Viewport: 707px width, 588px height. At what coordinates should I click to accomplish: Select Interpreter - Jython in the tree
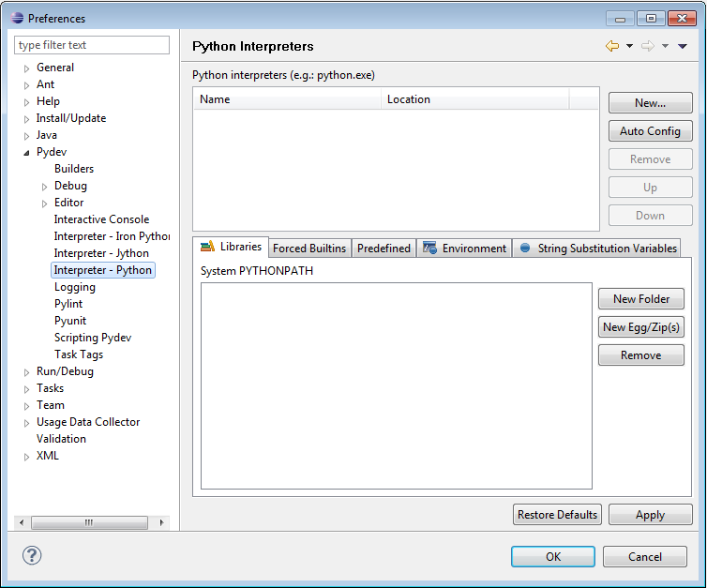pos(101,253)
